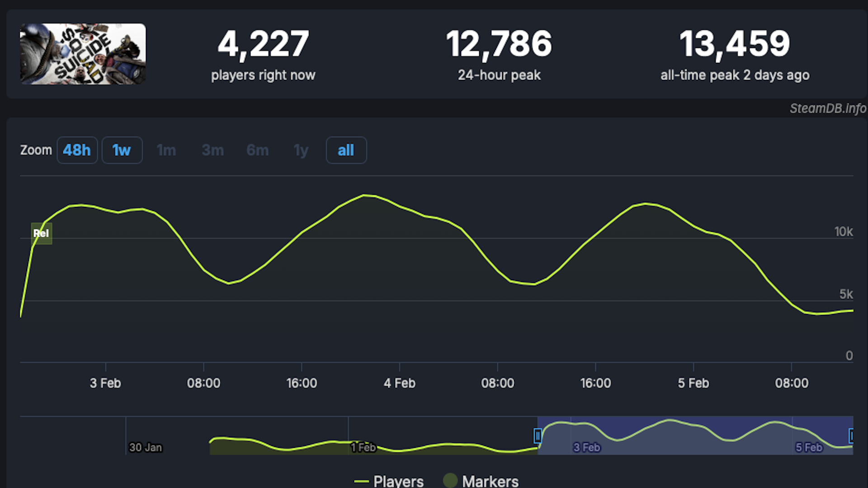Screen dimensions: 868x488
Task: Choose the 3m time range
Action: [x=212, y=150]
